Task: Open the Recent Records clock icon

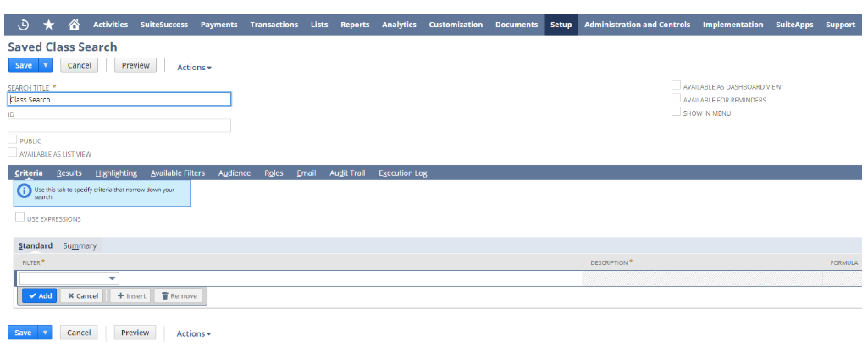Action: coord(24,25)
